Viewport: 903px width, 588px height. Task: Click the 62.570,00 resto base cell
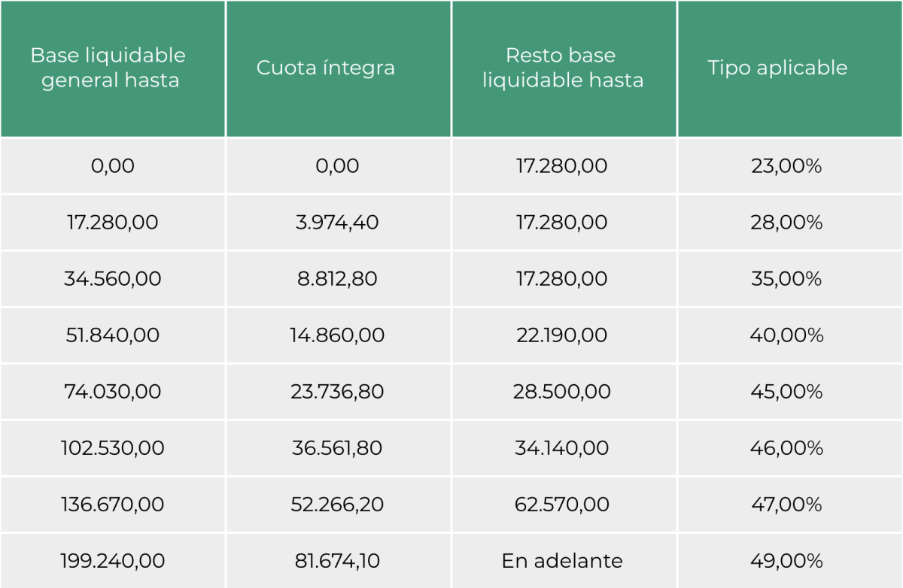564,505
